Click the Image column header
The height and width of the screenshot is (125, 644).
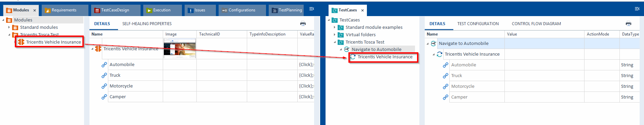point(180,34)
